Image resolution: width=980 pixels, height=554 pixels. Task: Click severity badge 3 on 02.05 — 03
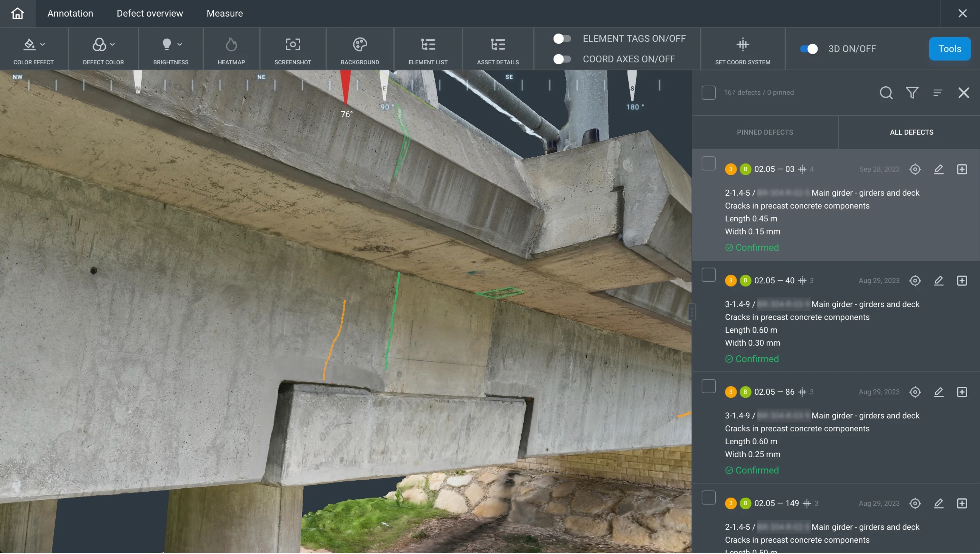pyautogui.click(x=730, y=169)
